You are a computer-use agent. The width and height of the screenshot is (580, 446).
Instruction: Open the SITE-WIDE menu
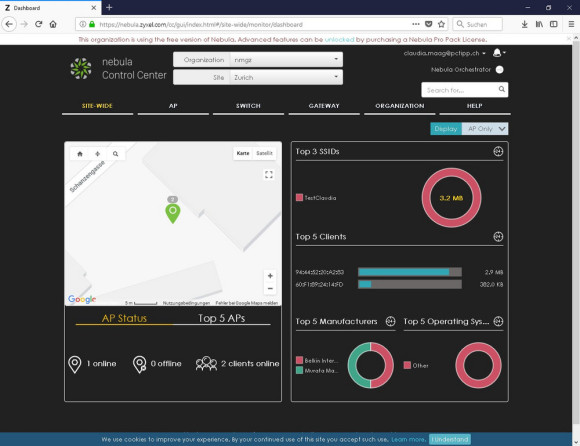tap(97, 106)
